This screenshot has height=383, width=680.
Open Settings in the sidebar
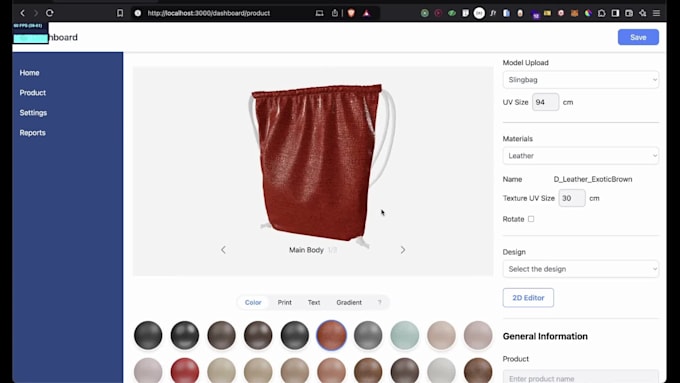point(33,113)
